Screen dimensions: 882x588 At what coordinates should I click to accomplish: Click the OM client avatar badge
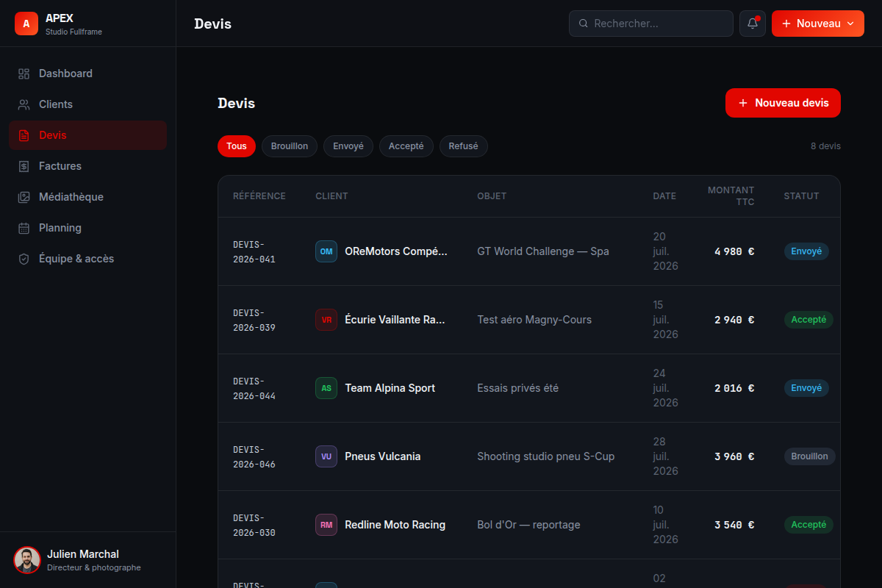326,251
